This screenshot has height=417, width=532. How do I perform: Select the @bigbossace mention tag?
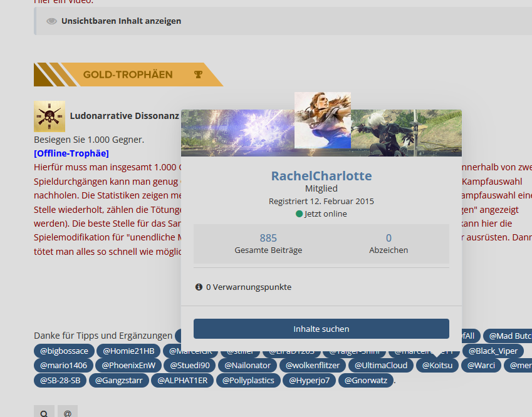pos(65,351)
